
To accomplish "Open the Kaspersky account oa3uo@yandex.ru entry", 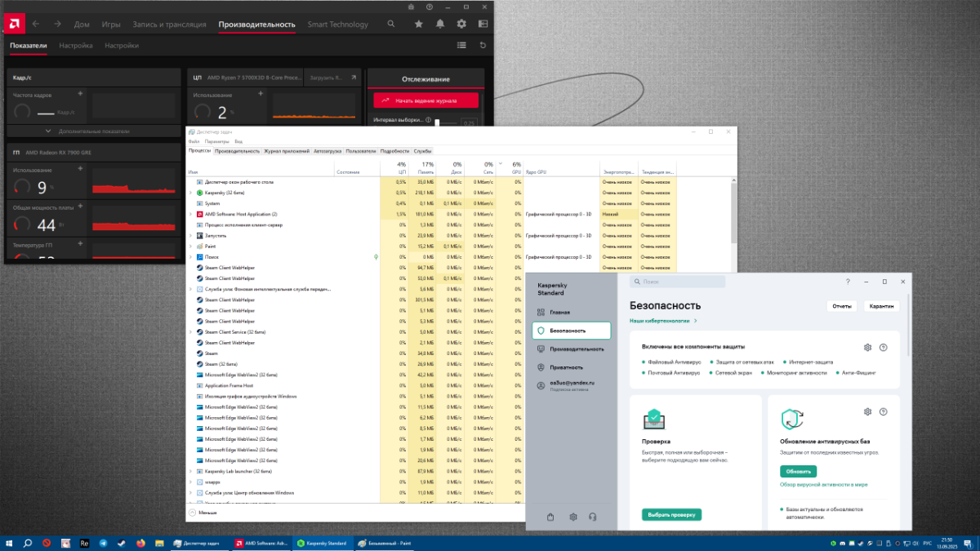I will [572, 384].
